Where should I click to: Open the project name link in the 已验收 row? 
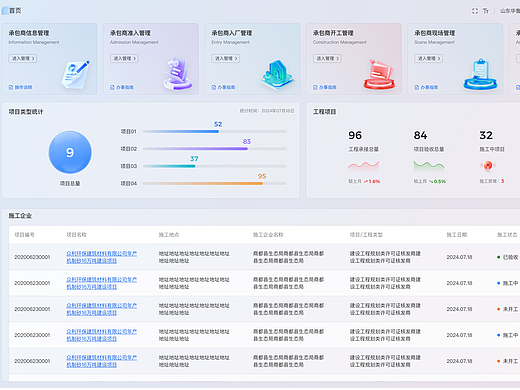click(x=101, y=257)
